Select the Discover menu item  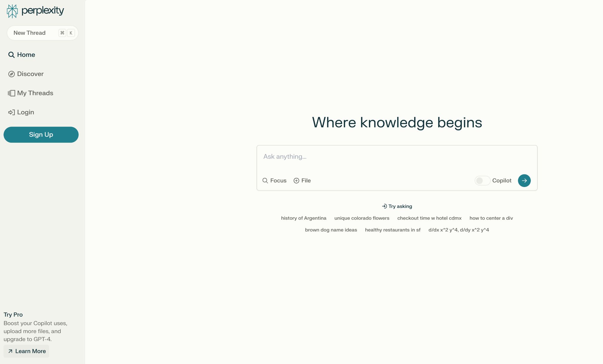click(30, 74)
